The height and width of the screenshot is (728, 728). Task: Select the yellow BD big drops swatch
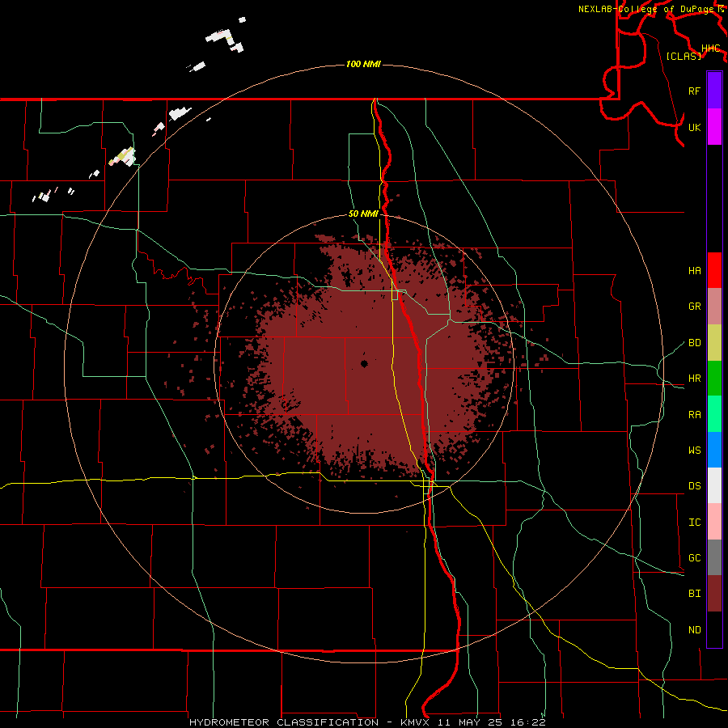click(x=714, y=342)
